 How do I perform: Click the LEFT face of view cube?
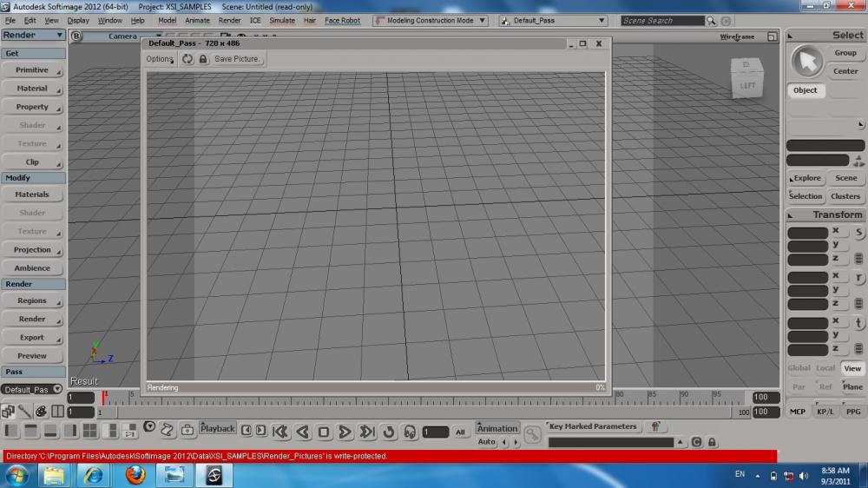click(x=747, y=86)
